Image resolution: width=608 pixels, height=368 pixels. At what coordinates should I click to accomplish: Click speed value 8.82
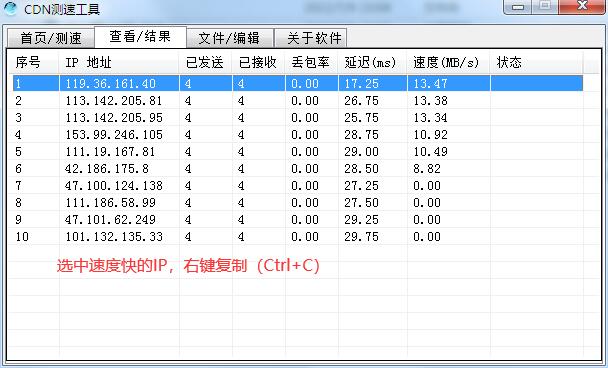coord(427,169)
